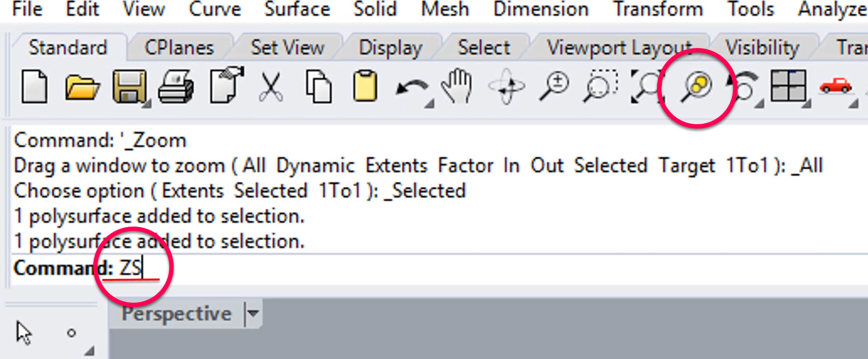Click the Print icon
This screenshot has height=359, width=868.
tap(176, 86)
